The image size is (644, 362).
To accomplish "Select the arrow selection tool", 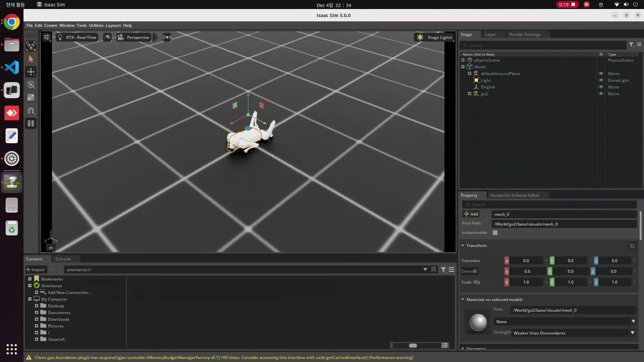I will pos(31,59).
